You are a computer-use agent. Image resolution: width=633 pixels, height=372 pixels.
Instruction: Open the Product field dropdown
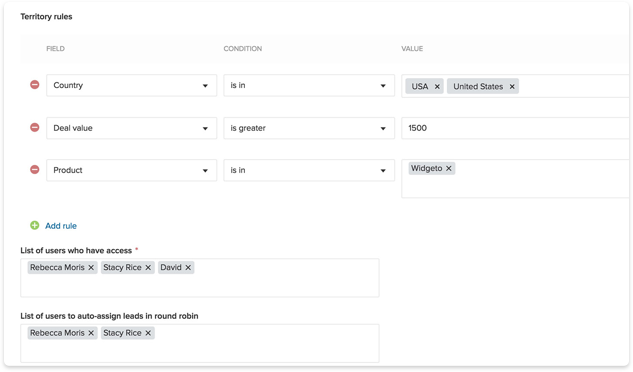132,170
